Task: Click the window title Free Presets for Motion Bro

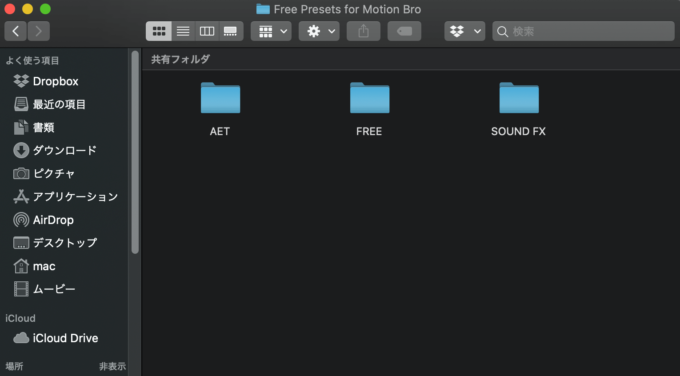Action: (347, 9)
